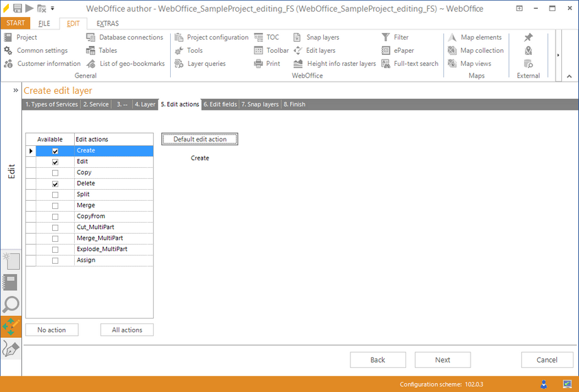
Task: Click the pin icon in External group
Action: coord(528,37)
